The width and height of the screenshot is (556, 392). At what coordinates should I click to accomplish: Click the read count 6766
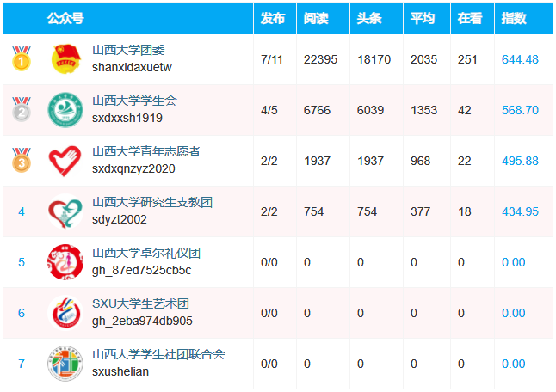[x=317, y=110]
